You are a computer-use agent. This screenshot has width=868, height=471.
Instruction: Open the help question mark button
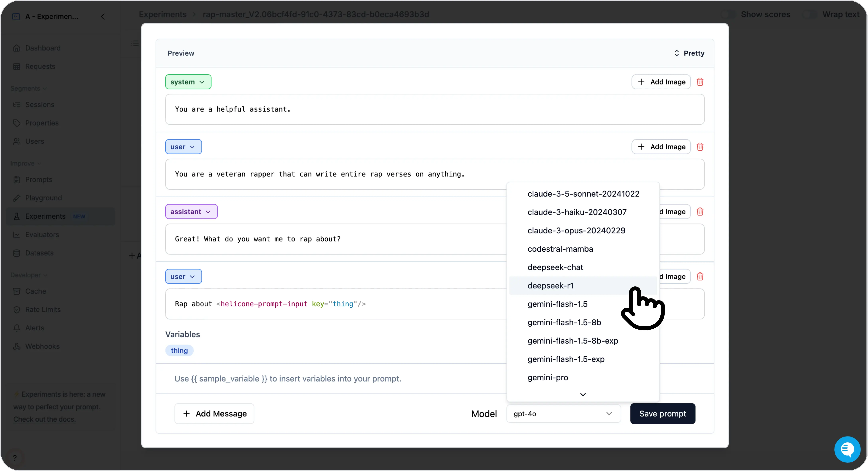tap(15, 457)
